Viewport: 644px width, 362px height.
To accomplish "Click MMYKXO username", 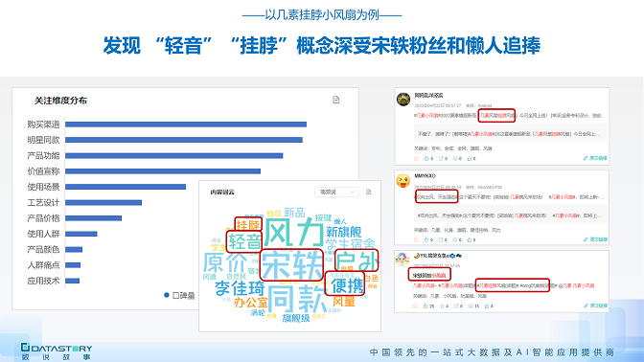I will (425, 175).
